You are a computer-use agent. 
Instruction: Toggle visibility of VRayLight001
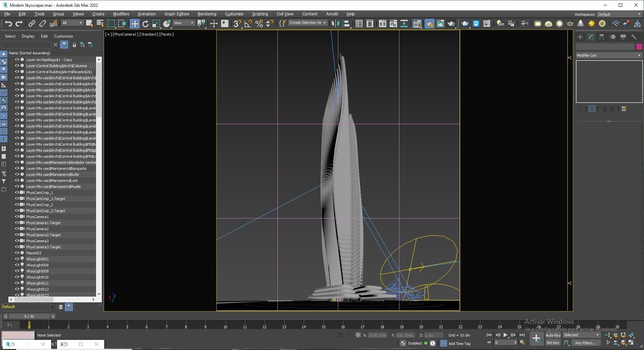17,259
